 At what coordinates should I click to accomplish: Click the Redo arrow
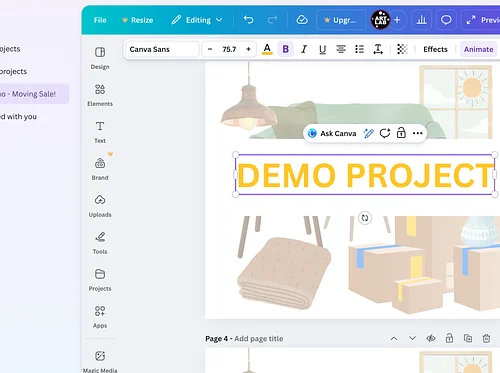pyautogui.click(x=272, y=20)
